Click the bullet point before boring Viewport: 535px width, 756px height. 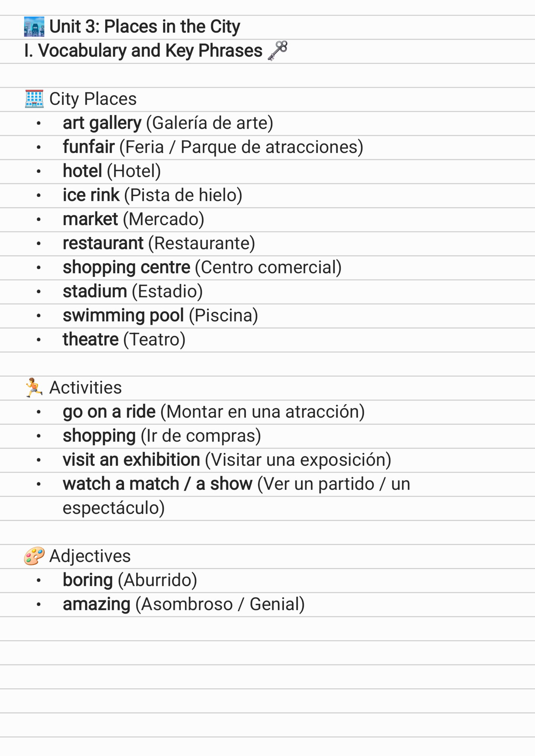pos(39,580)
